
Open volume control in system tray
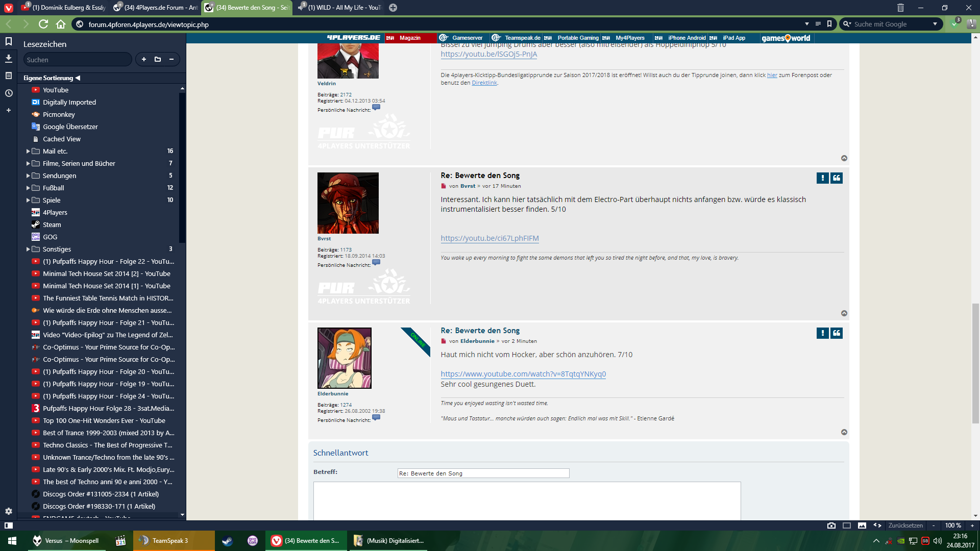[x=937, y=541]
